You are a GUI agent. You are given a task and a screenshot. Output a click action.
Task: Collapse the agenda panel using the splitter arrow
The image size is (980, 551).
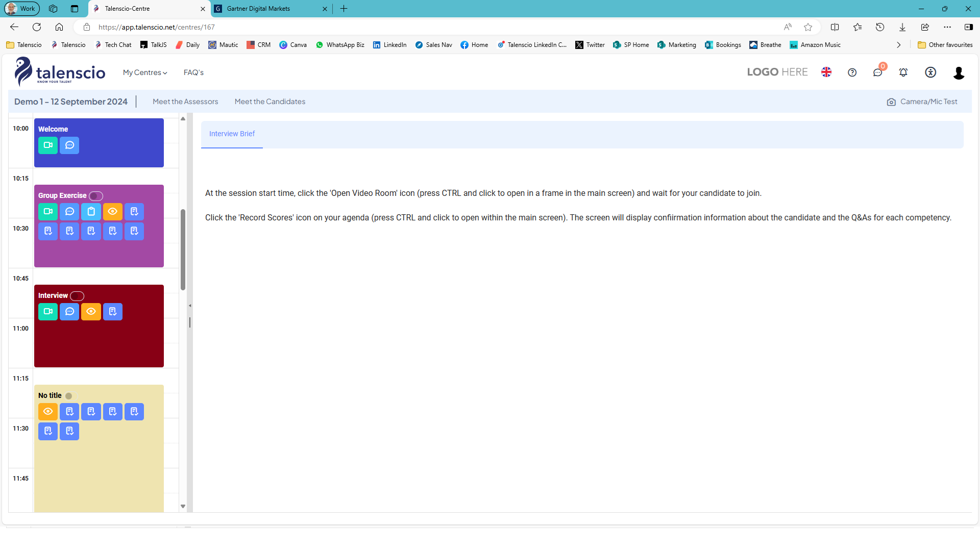tap(190, 306)
